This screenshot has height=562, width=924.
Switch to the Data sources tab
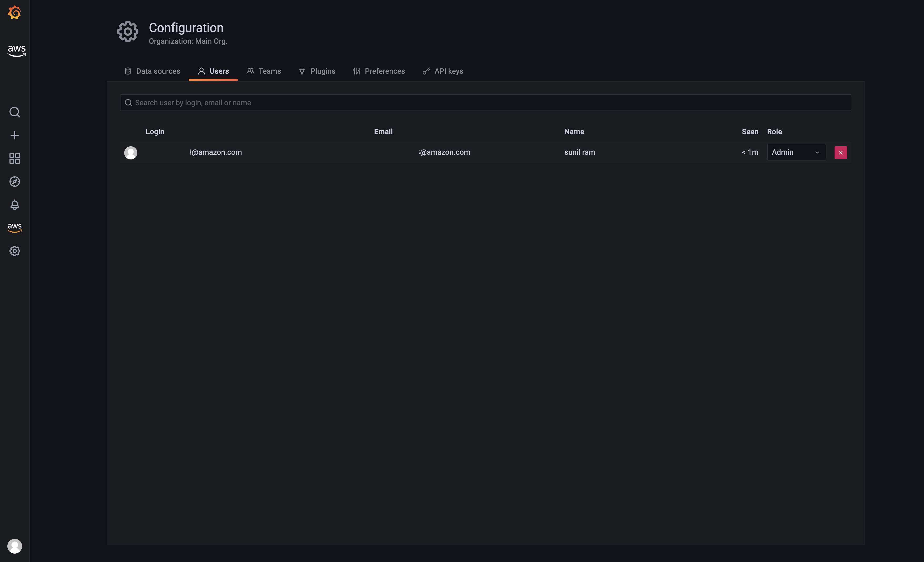pyautogui.click(x=152, y=71)
